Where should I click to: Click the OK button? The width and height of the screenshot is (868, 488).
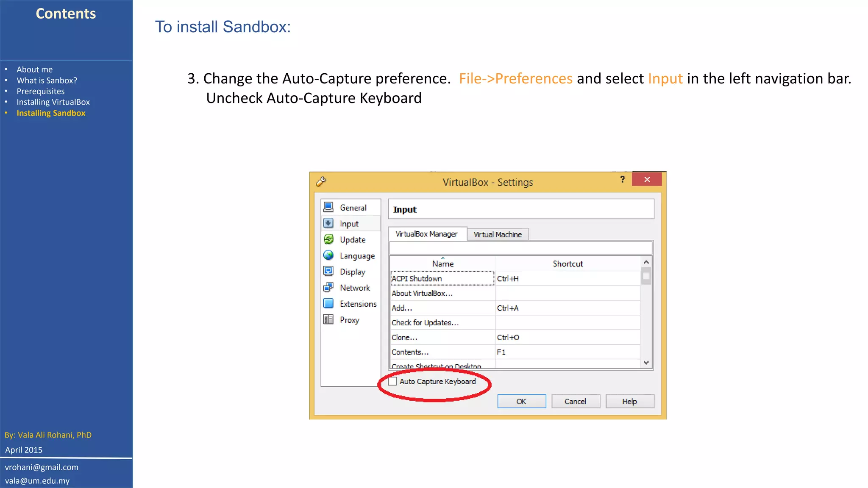pyautogui.click(x=521, y=401)
